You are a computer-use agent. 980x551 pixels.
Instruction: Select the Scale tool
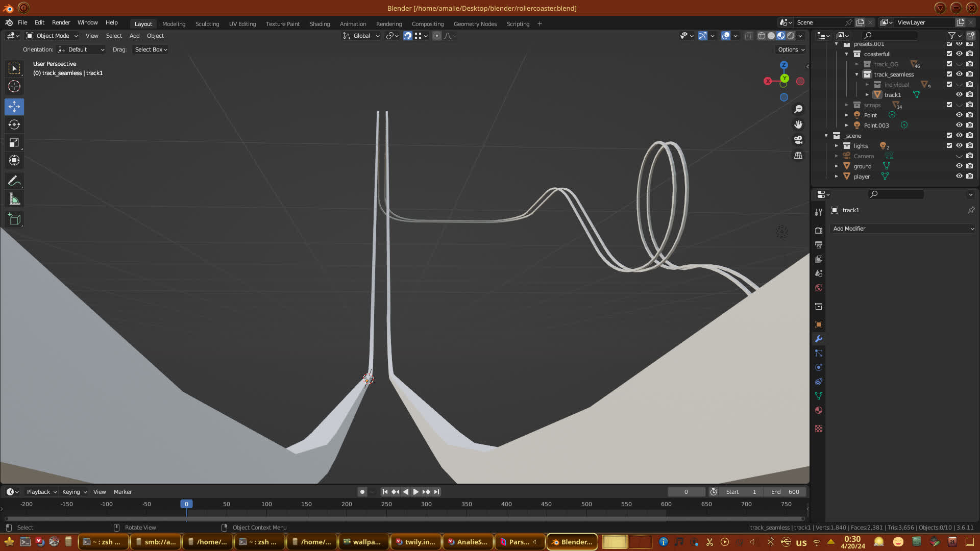14,143
